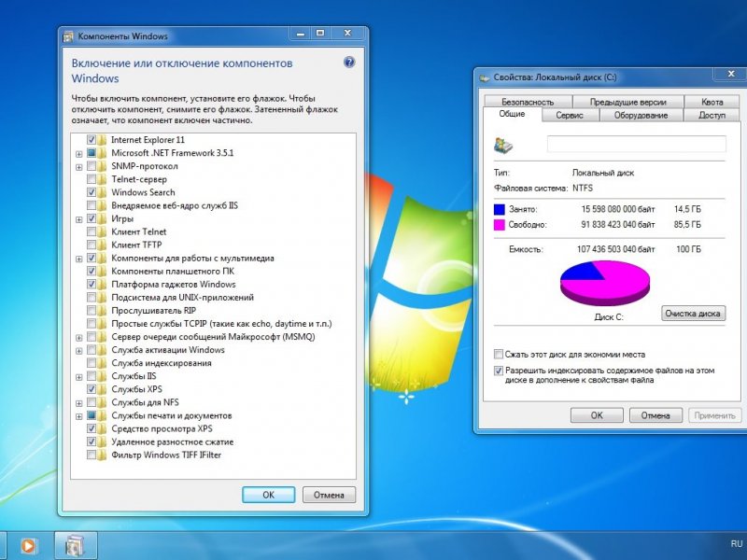The height and width of the screenshot is (560, 747).
Task: Click the blue Занято color swatch
Action: pyautogui.click(x=499, y=209)
